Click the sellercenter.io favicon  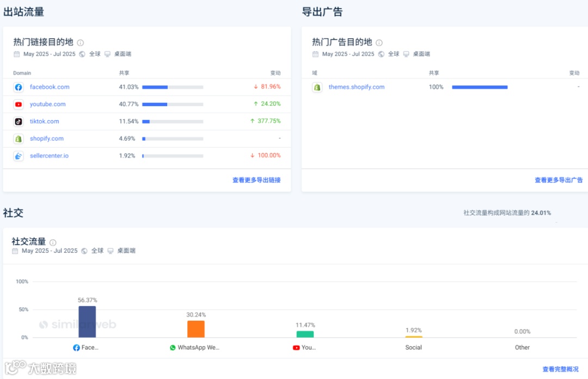point(19,156)
